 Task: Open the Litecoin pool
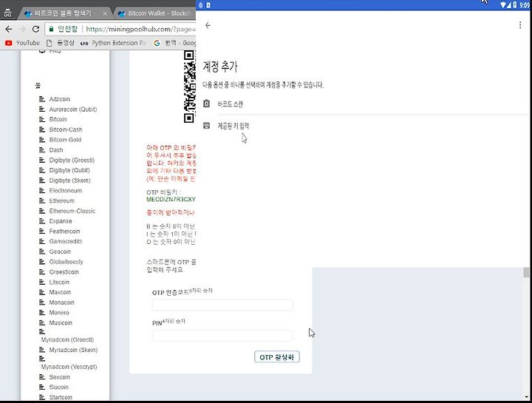pyautogui.click(x=59, y=282)
